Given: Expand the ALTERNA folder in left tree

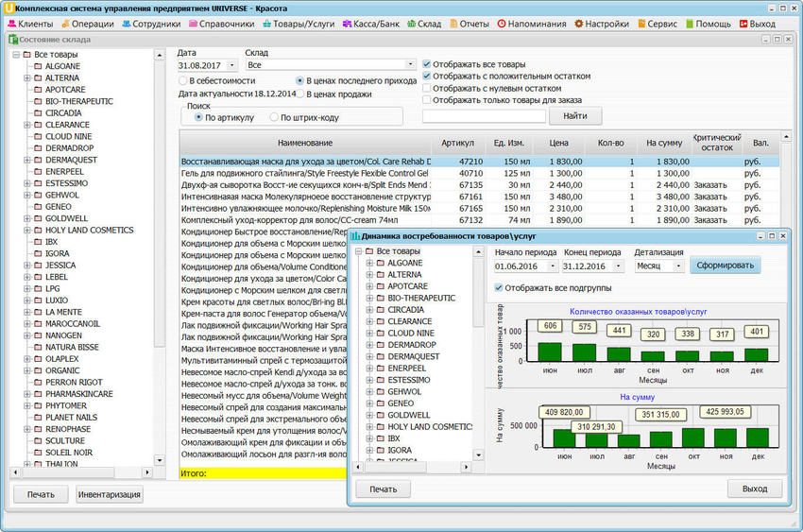Looking at the screenshot, I should point(27,78).
